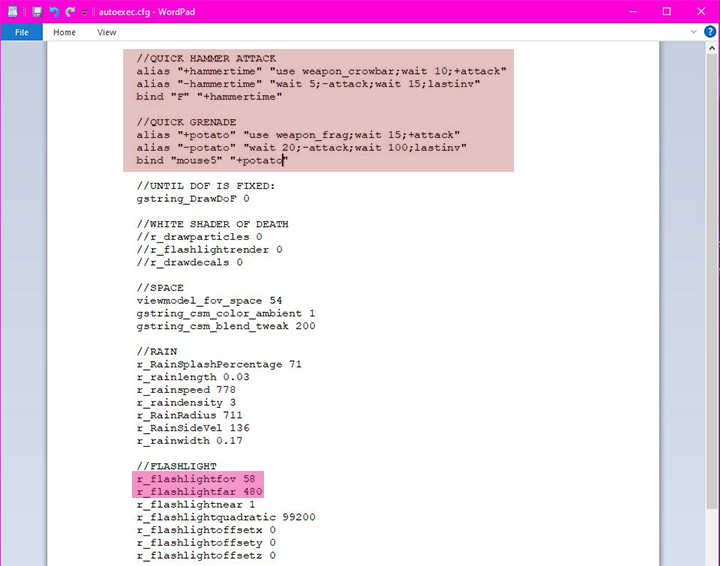Click the WordPad application icon in title bar
The height and width of the screenshot is (566, 720).
(x=12, y=12)
